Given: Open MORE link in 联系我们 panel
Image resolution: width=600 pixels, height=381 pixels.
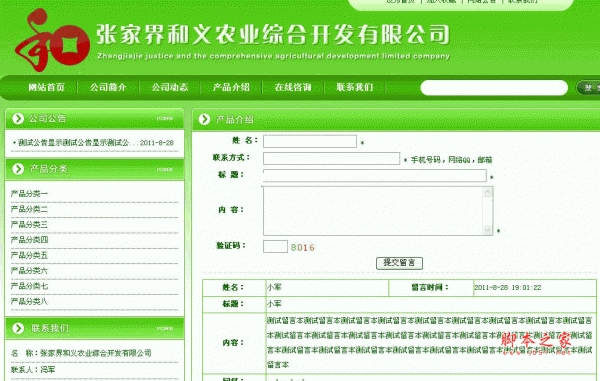Looking at the screenshot, I should click(x=165, y=328).
